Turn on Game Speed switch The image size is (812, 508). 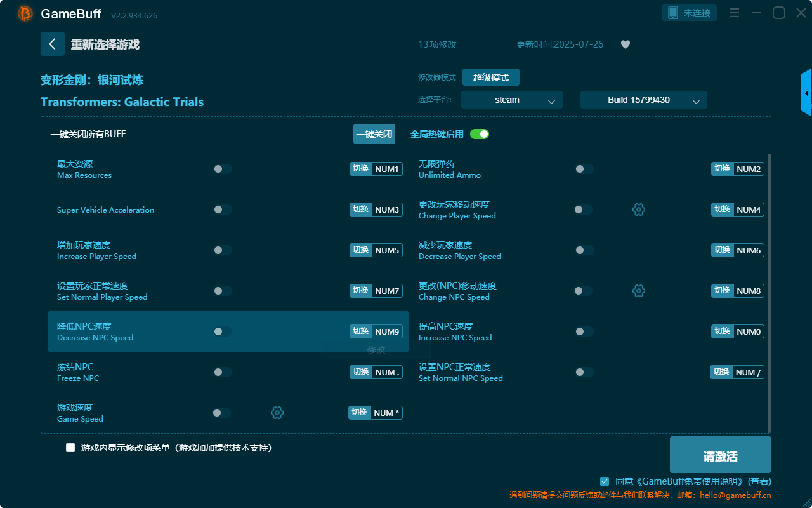[x=221, y=413]
